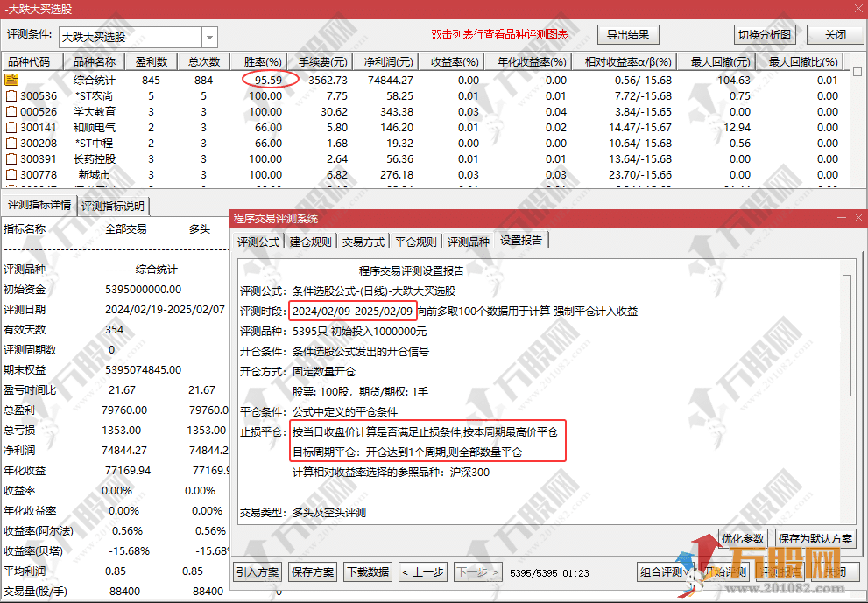
Task: Click the document icon beside code 300778
Action: coord(11,175)
